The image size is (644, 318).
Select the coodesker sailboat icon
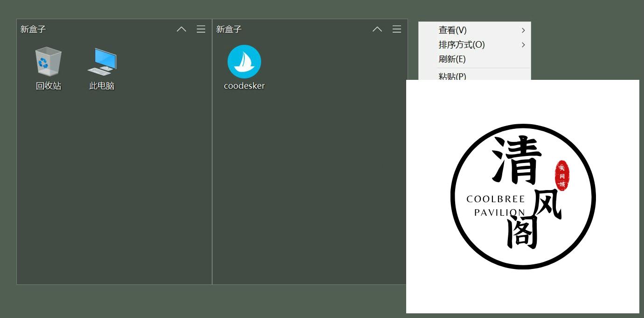(244, 62)
